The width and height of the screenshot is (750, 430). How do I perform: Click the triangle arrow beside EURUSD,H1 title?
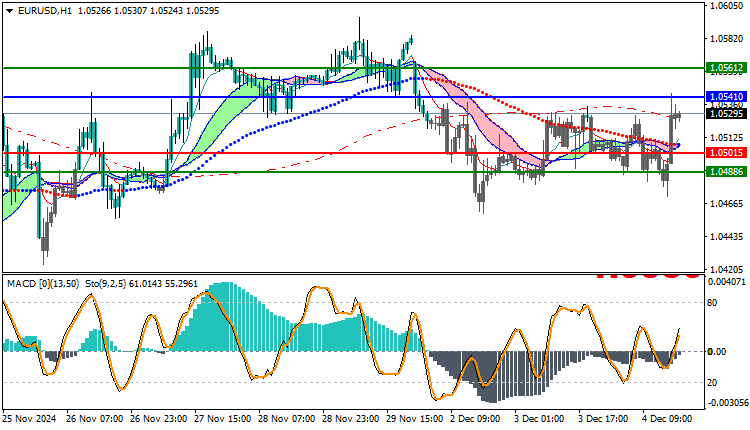click(10, 11)
